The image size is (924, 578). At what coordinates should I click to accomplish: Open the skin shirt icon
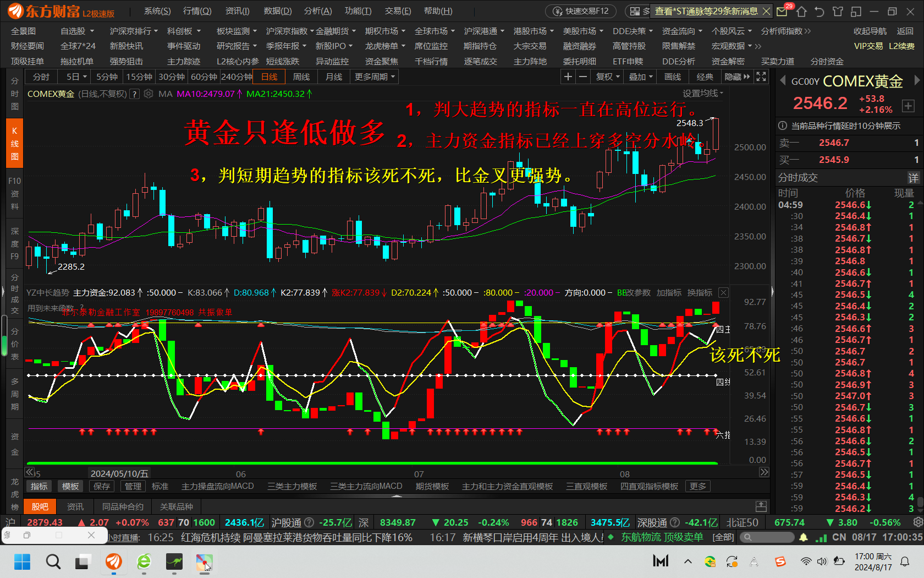pyautogui.click(x=838, y=12)
